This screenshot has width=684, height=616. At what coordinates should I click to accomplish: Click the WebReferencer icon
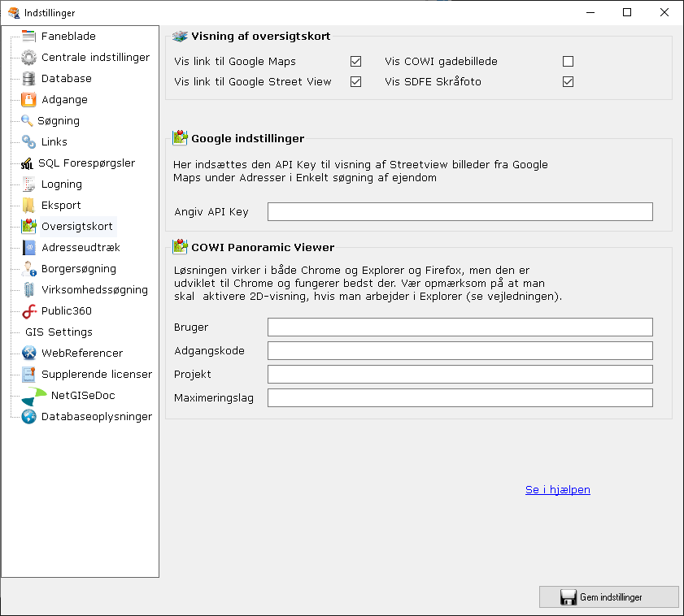click(x=28, y=354)
